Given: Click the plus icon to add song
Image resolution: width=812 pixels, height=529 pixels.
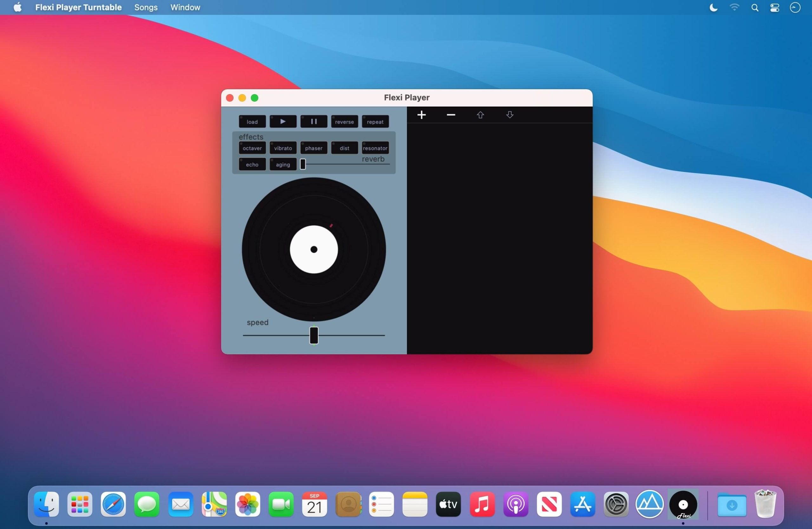Looking at the screenshot, I should [421, 115].
